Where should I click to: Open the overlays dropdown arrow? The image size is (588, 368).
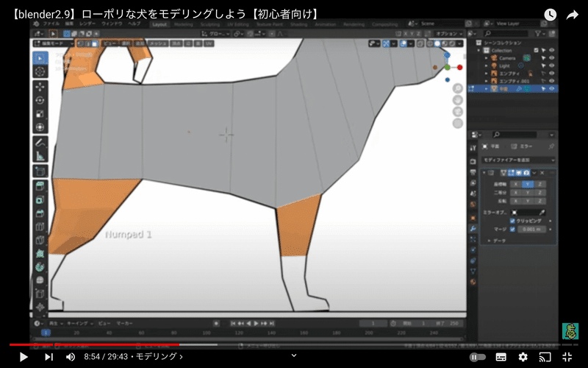tap(411, 43)
